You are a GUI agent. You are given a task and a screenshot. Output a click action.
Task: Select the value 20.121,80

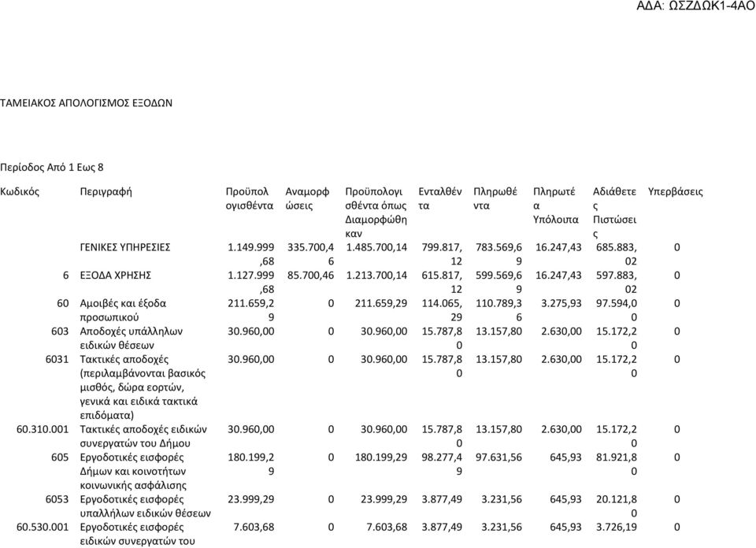[616, 506]
